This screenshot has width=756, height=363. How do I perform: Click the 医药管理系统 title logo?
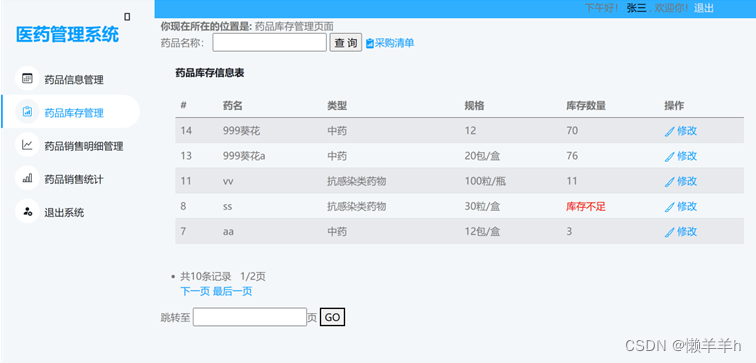click(68, 34)
